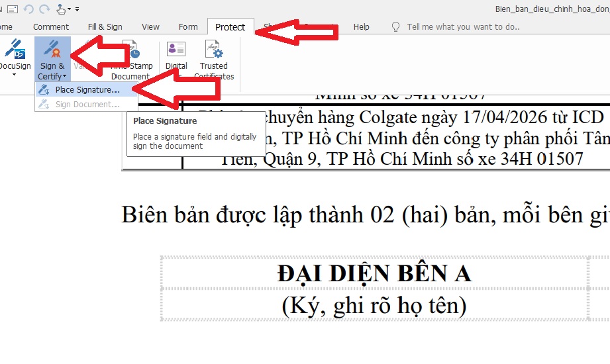Switch to the View tab
This screenshot has width=610, height=364.
(150, 27)
